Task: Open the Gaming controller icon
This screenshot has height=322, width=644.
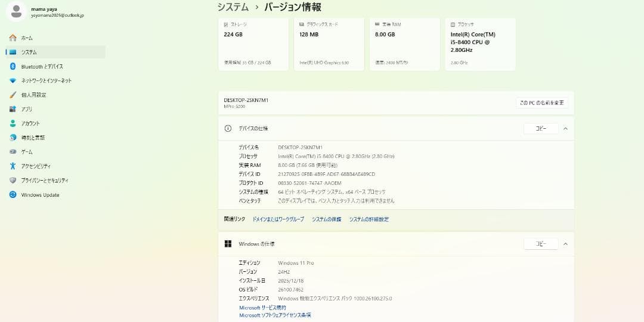Action: (13, 152)
